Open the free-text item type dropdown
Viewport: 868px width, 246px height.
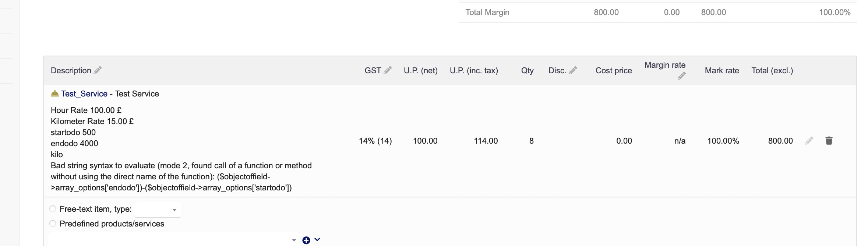[157, 210]
